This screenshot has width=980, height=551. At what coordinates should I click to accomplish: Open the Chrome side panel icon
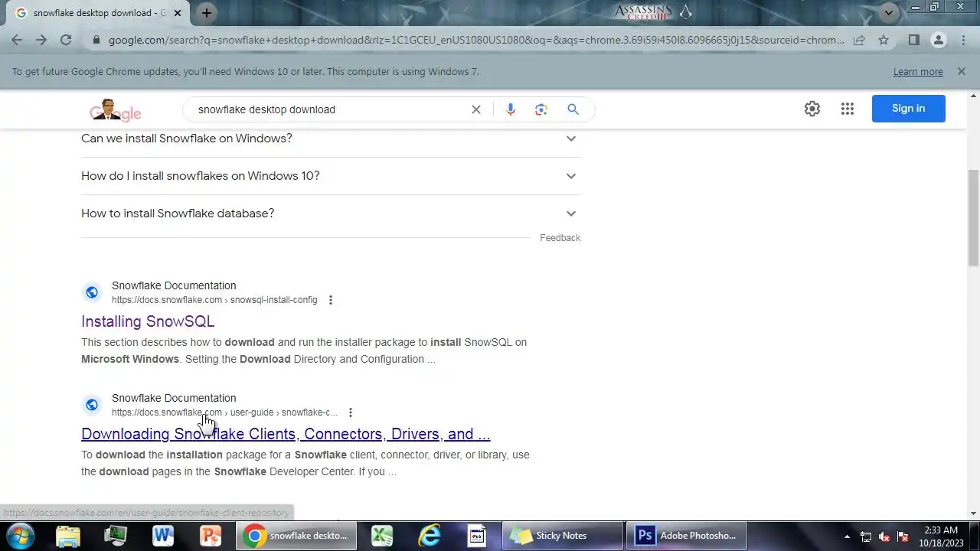point(913,40)
